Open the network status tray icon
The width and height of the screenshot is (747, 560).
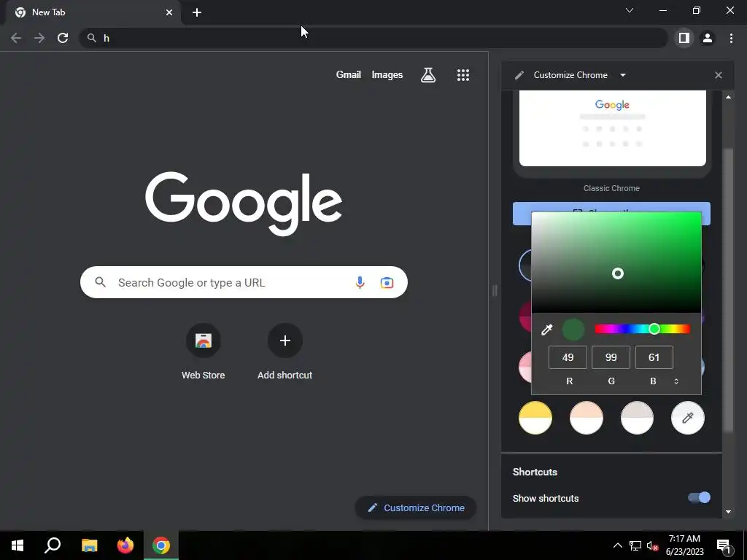point(635,545)
